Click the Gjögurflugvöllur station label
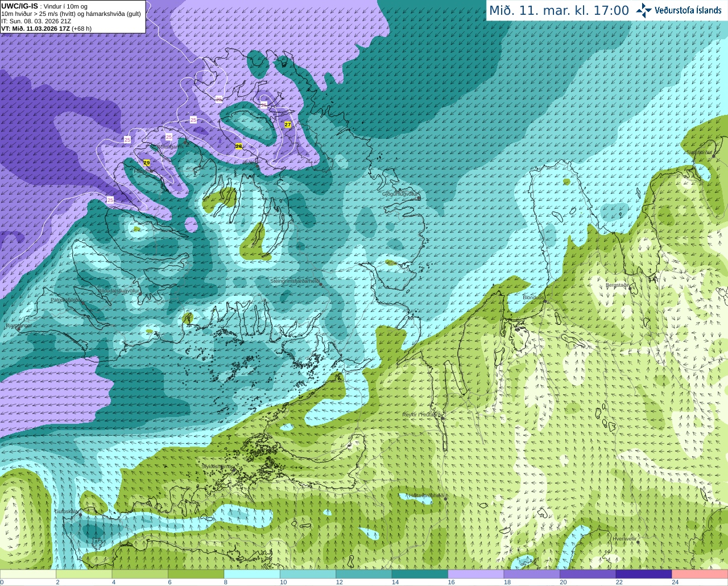This screenshot has height=586, width=728. (400, 194)
